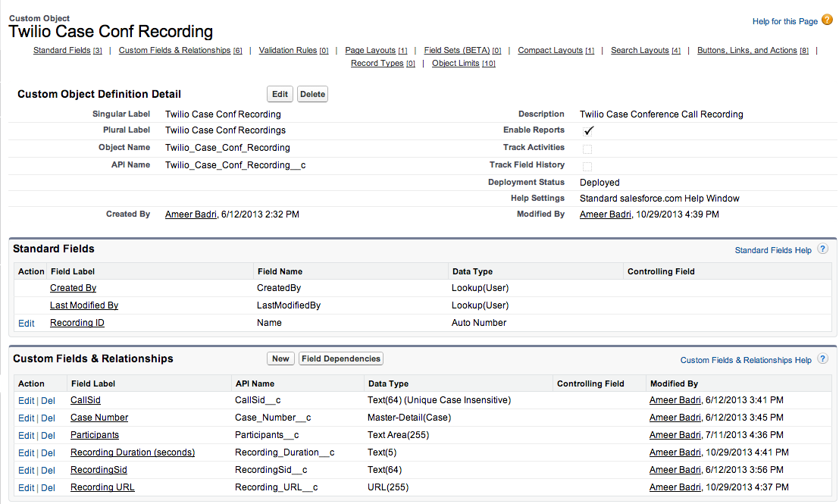
Task: Edit the Participants custom field
Action: coord(27,436)
